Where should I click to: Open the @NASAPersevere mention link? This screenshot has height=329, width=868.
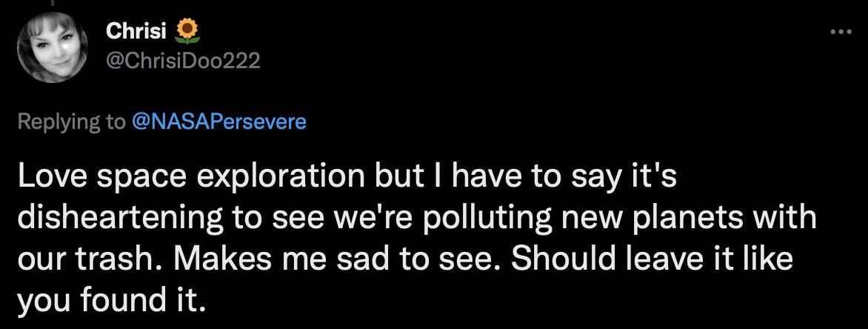(218, 122)
